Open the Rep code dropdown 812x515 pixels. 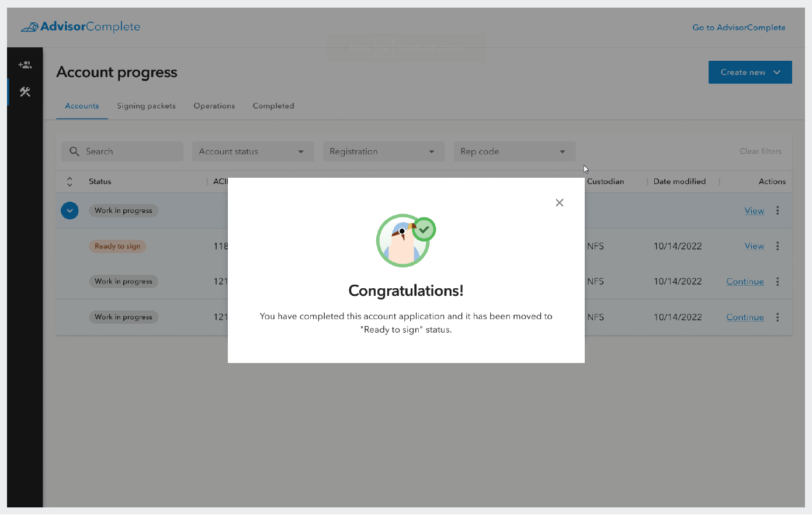point(514,151)
